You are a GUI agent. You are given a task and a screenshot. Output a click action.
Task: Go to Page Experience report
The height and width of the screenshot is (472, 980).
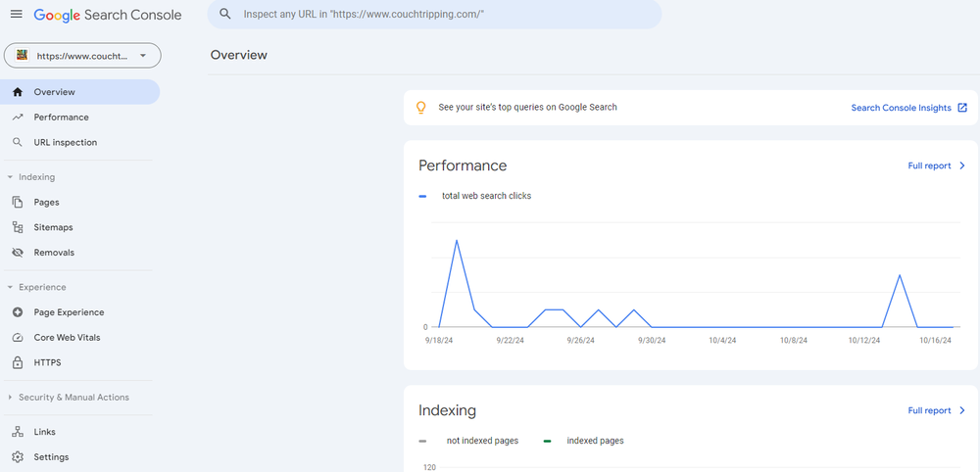pos(69,312)
